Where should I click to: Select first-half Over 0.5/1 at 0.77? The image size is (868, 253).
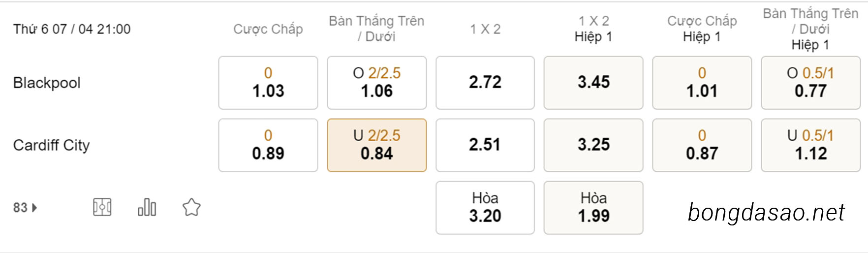[x=811, y=83]
